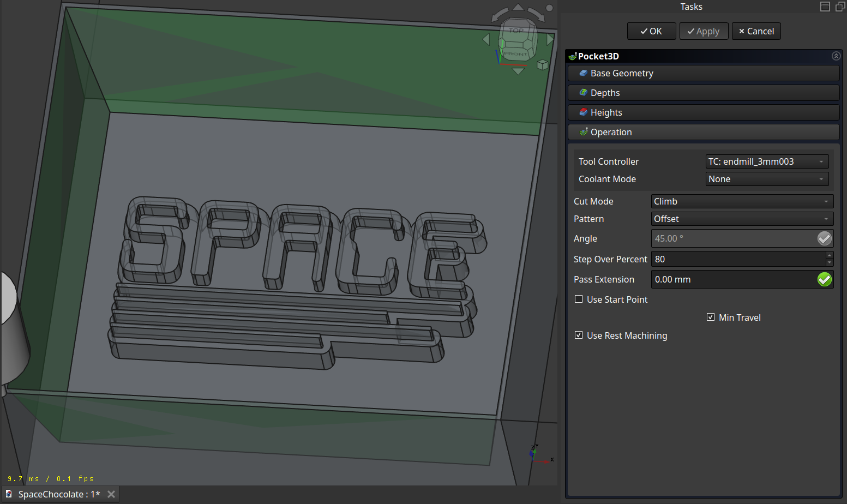Click the 'Cut Mode' label
The height and width of the screenshot is (504, 847).
[x=593, y=201]
